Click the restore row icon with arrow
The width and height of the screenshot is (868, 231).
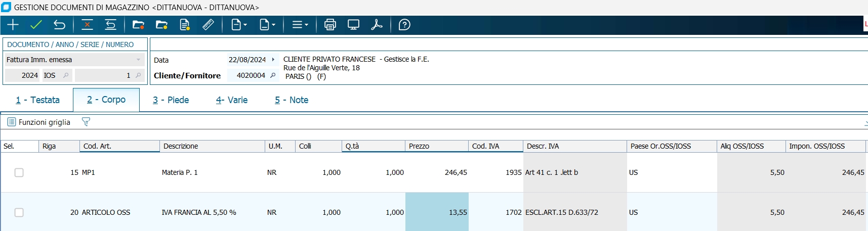click(110, 25)
